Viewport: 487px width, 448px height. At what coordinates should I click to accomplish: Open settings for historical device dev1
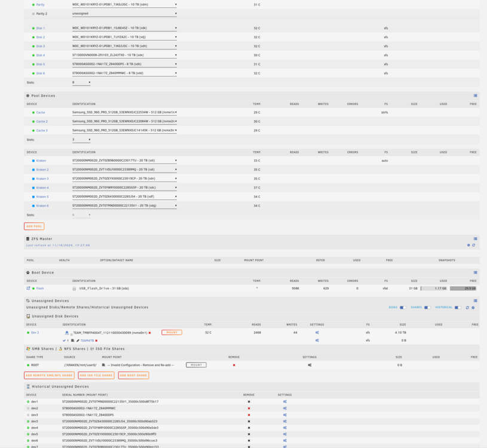pyautogui.click(x=285, y=402)
